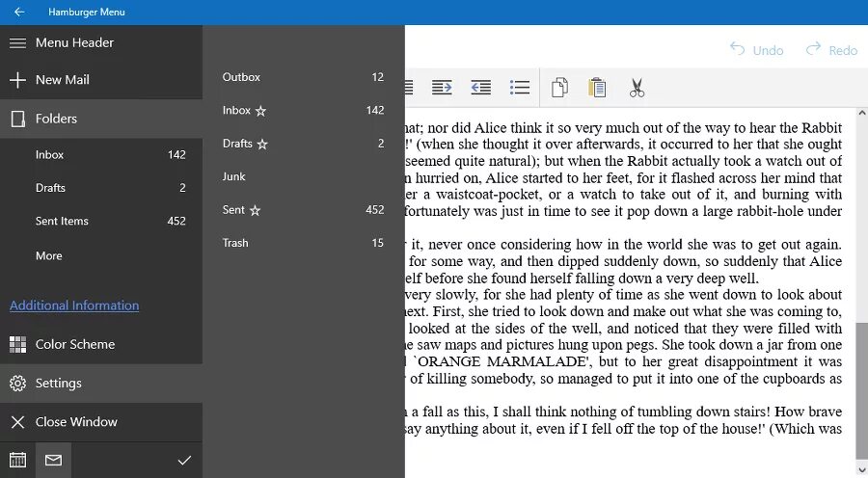Image resolution: width=868 pixels, height=478 pixels.
Task: Click the Sent Items count 452 in left pane
Action: click(176, 222)
